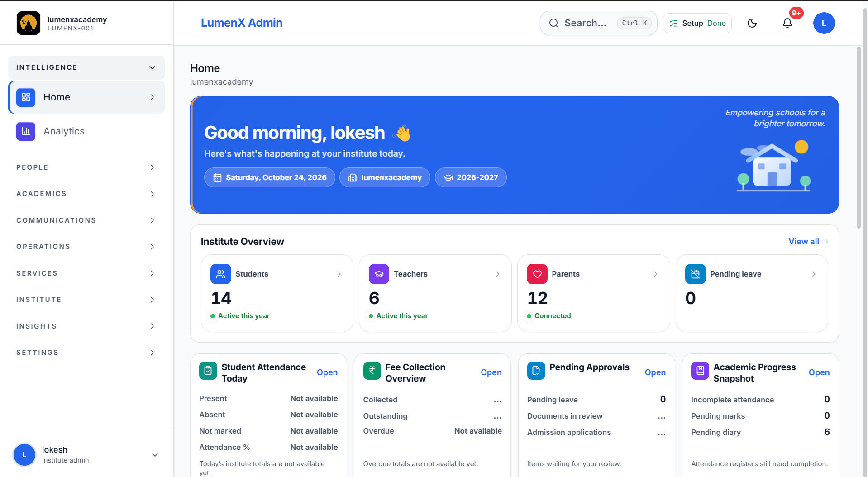Toggle dark mode moon icon
This screenshot has height=477, width=868.
[752, 23]
